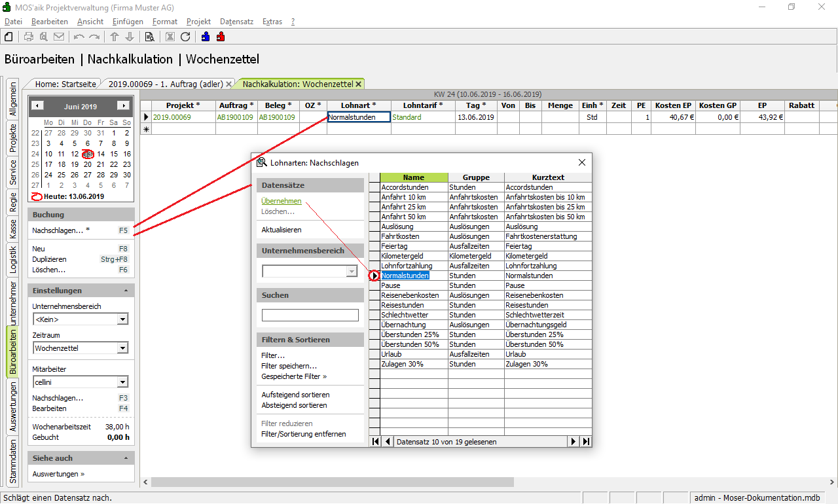838x504 pixels.
Task: Switch to the Home: Startseite tab
Action: [x=65, y=84]
